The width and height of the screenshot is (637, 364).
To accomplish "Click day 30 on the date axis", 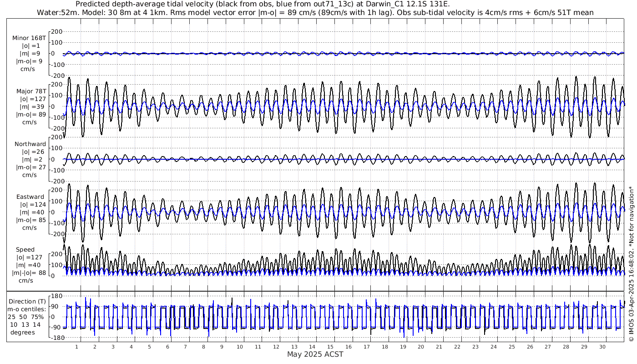I will pos(602,347).
